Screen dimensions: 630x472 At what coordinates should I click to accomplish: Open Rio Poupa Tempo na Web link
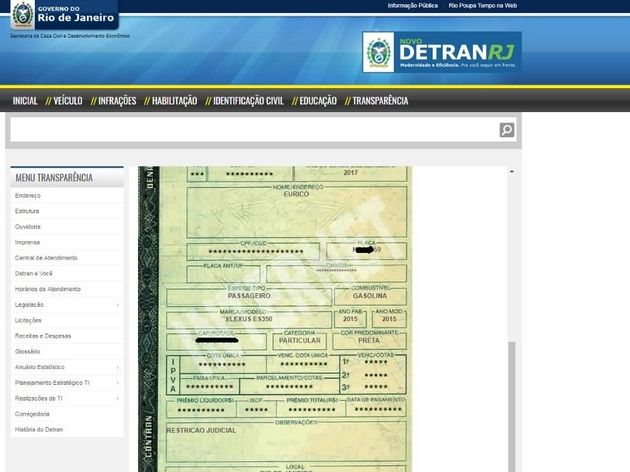click(x=482, y=6)
